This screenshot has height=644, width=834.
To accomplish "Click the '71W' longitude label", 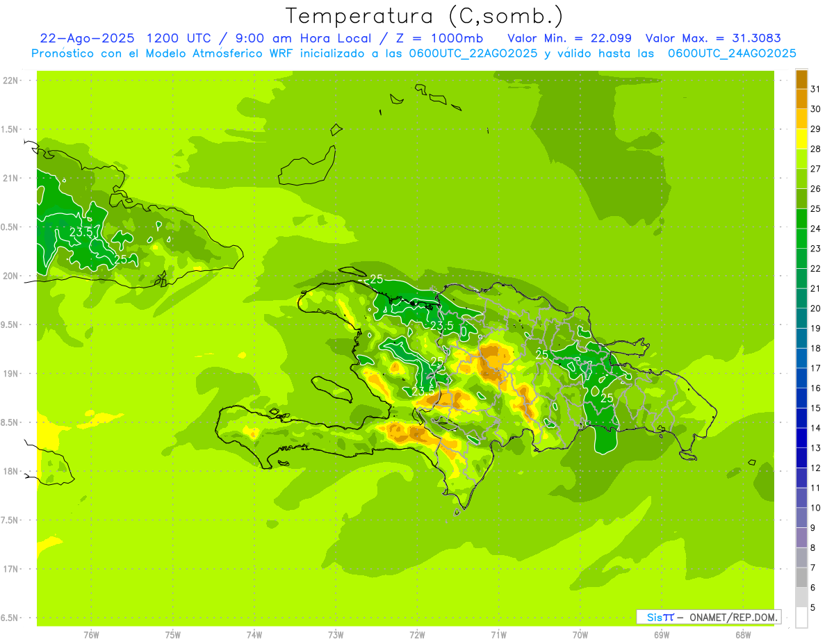I will pos(498,635).
